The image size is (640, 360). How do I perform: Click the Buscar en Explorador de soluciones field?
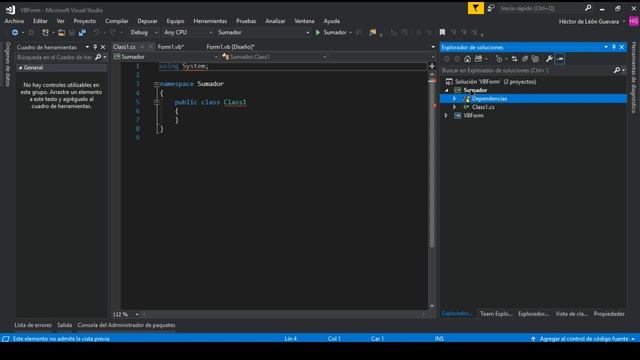[527, 70]
